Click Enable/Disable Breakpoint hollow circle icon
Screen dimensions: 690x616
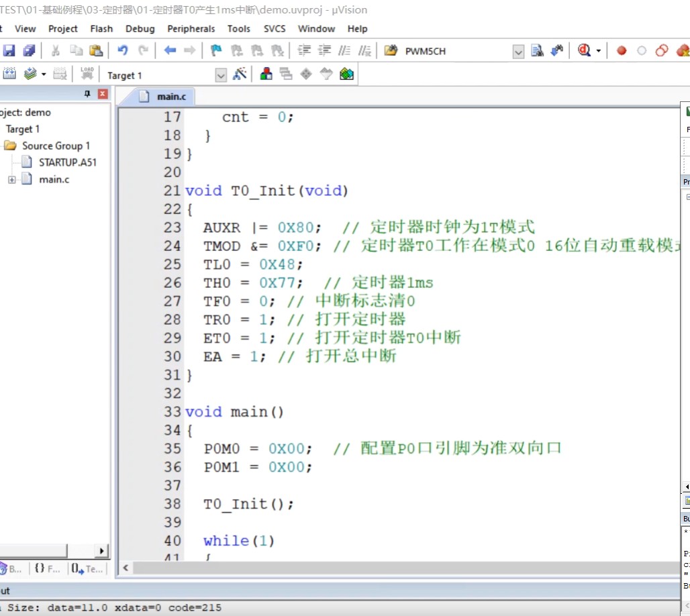[x=642, y=50]
